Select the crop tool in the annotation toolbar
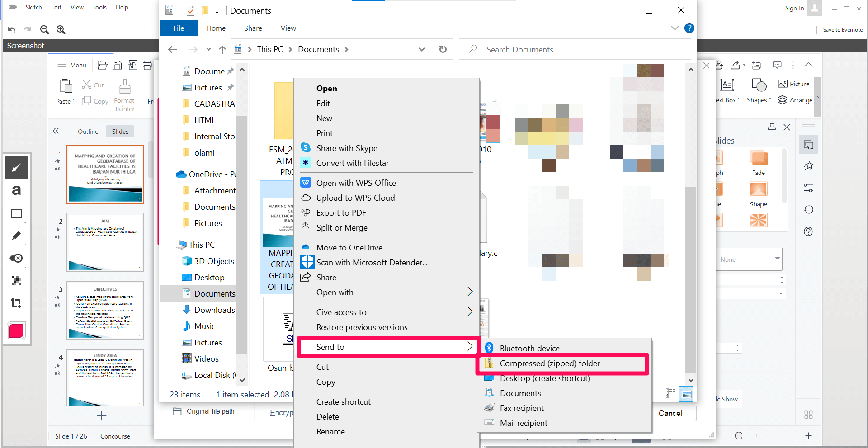Viewport: 868px width, 448px height. tap(16, 303)
